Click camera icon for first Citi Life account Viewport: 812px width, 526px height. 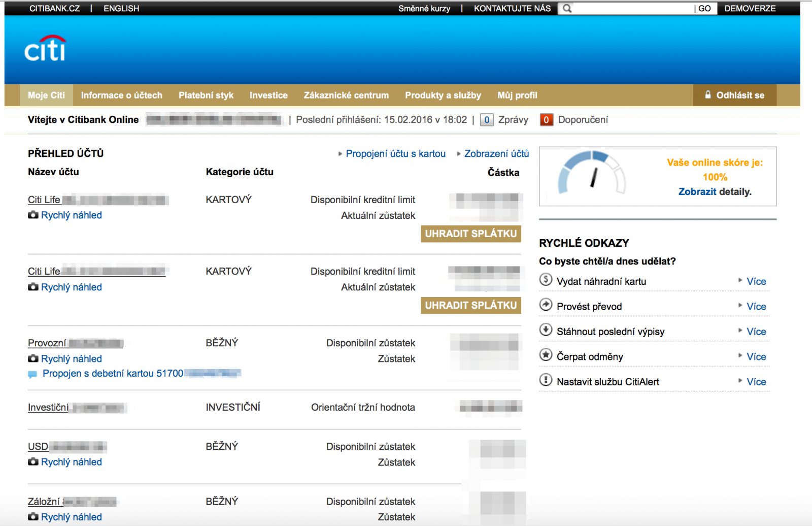tap(33, 215)
